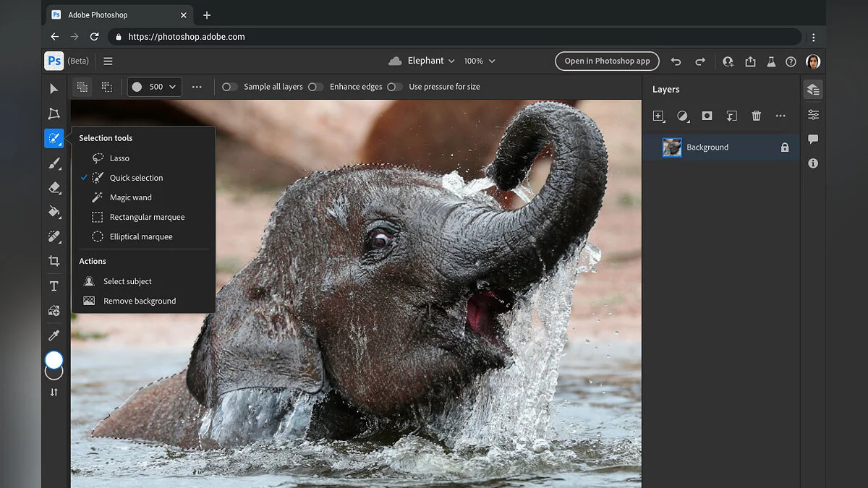Image resolution: width=868 pixels, height=488 pixels.
Task: Activate the Type tool
Action: (x=54, y=286)
